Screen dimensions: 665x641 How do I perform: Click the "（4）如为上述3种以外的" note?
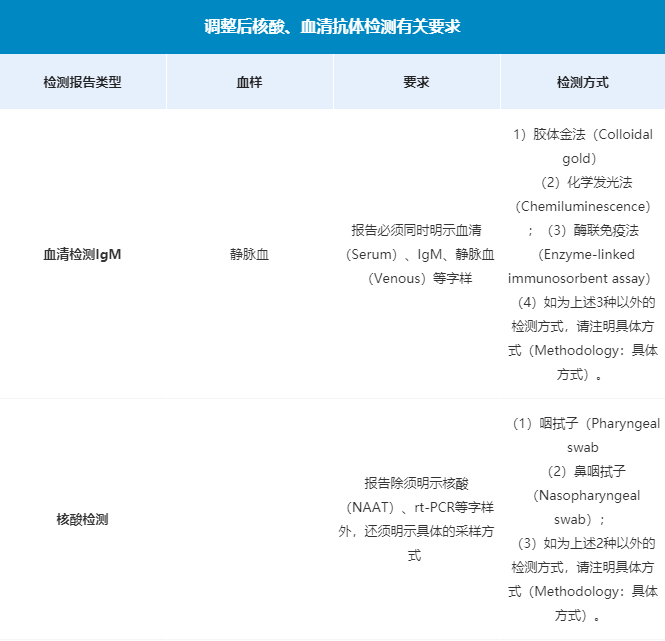tap(582, 303)
